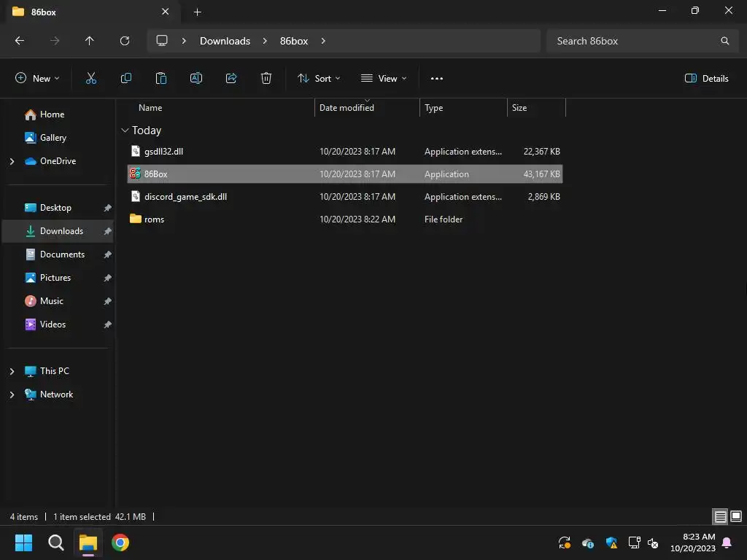
Task: Click the network display tray icon
Action: point(634,542)
